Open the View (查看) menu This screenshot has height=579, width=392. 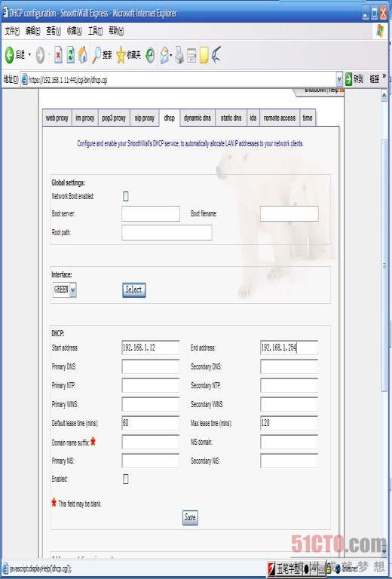coord(54,32)
